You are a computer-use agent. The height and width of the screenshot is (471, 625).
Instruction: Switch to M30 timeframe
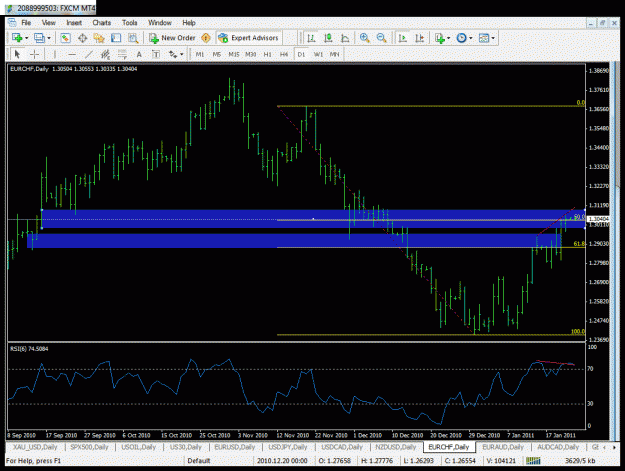point(250,54)
